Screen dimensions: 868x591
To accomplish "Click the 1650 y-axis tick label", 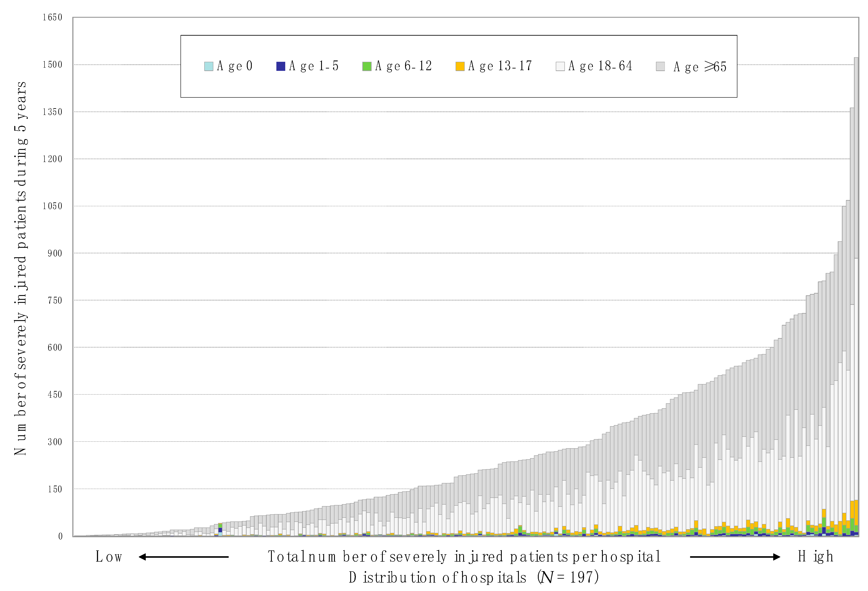I will [x=52, y=17].
